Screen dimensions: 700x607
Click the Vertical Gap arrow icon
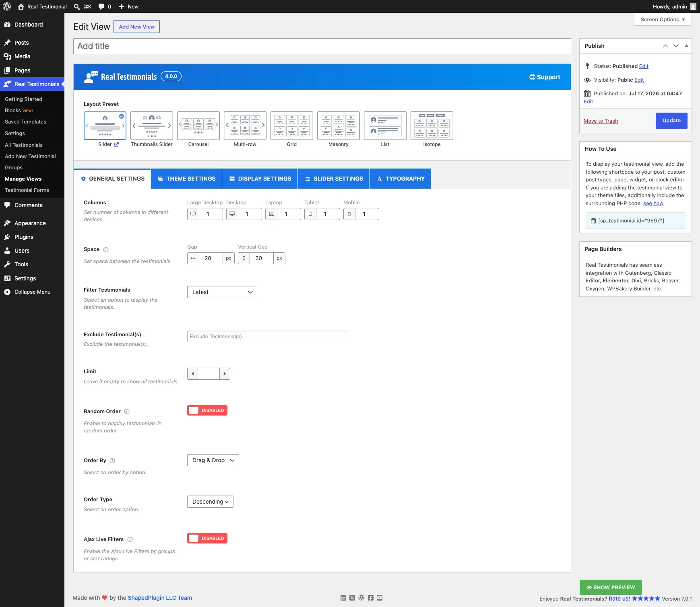pyautogui.click(x=244, y=258)
